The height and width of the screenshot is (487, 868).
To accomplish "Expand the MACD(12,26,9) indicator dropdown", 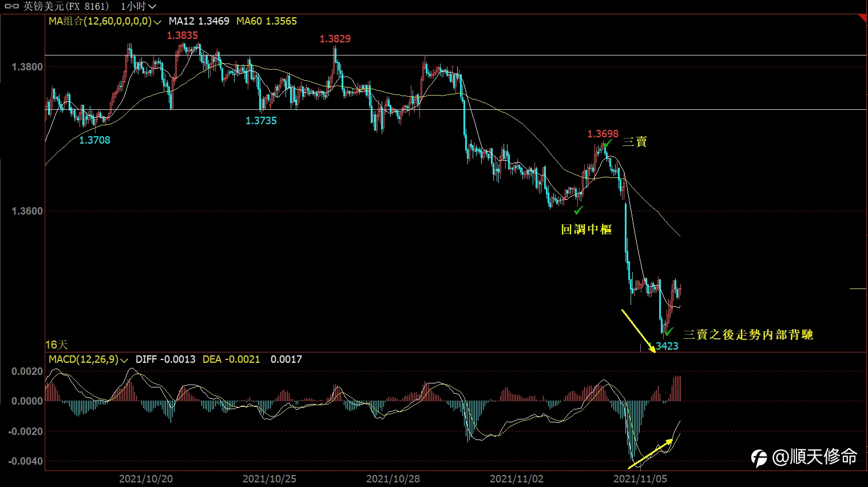I will coord(88,359).
